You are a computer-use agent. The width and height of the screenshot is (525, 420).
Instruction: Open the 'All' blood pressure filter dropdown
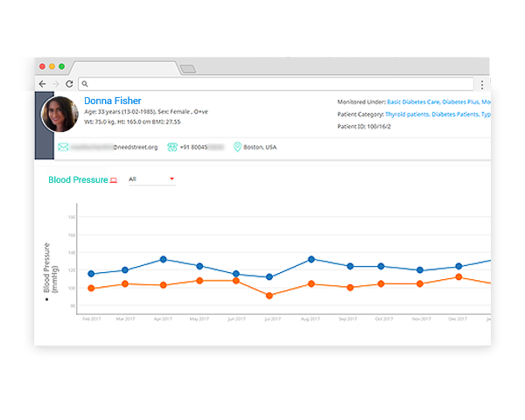pos(151,179)
